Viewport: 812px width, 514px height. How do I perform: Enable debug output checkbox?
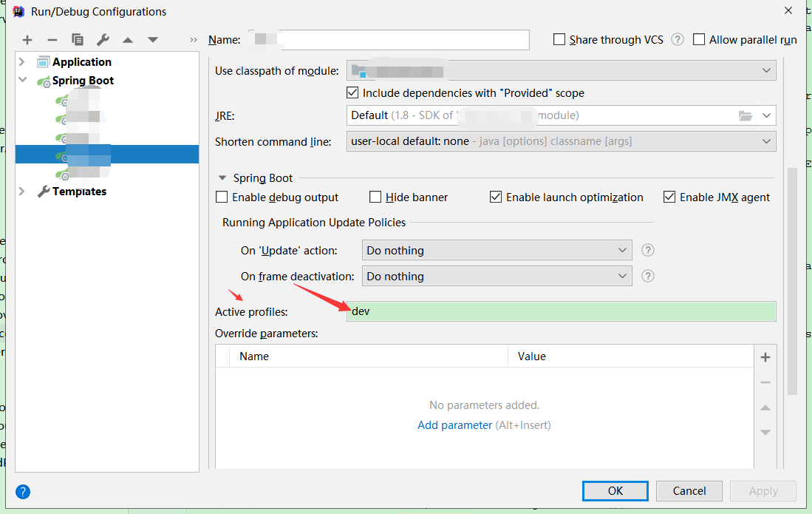(222, 197)
